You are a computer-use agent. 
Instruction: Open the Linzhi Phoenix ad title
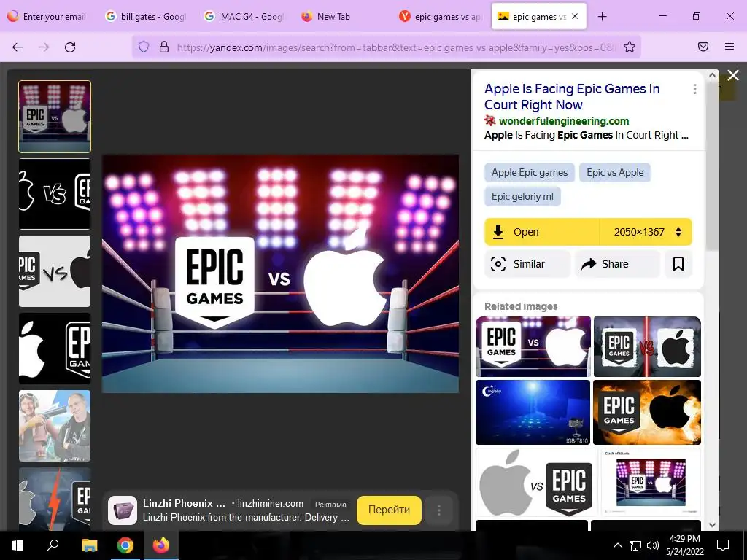184,503
